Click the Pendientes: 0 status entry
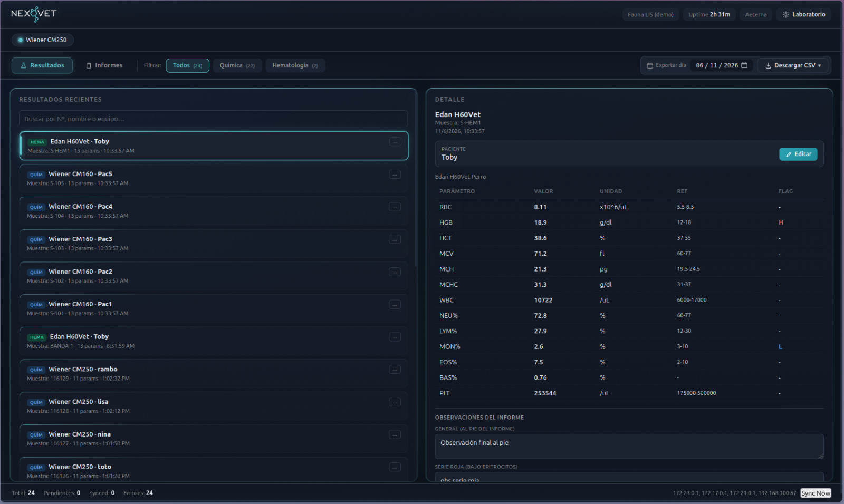 tap(62, 493)
